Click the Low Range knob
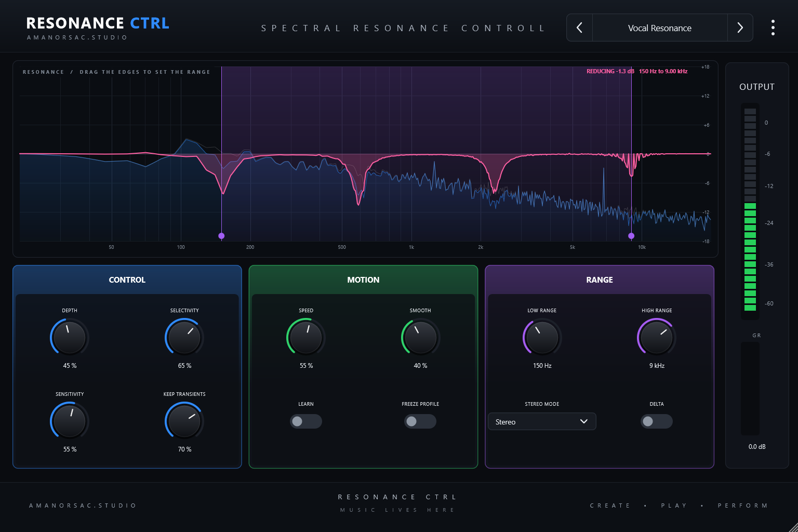This screenshot has height=532, width=798. [542, 337]
